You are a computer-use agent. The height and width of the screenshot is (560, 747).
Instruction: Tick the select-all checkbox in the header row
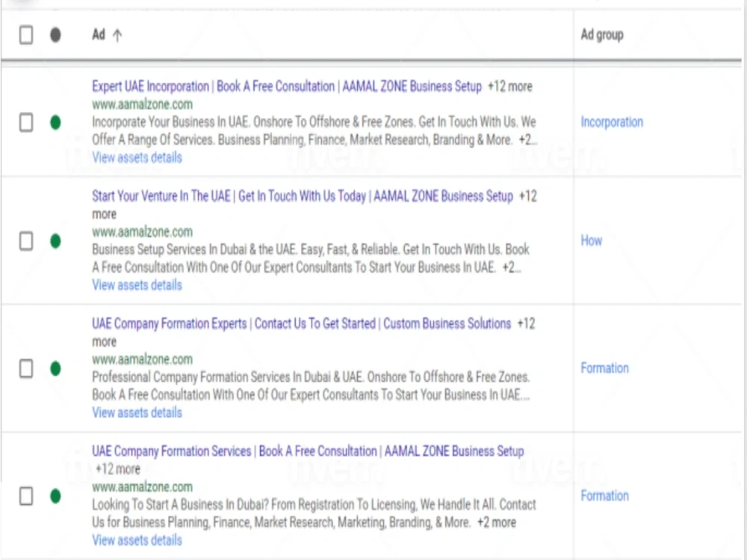pyautogui.click(x=26, y=35)
